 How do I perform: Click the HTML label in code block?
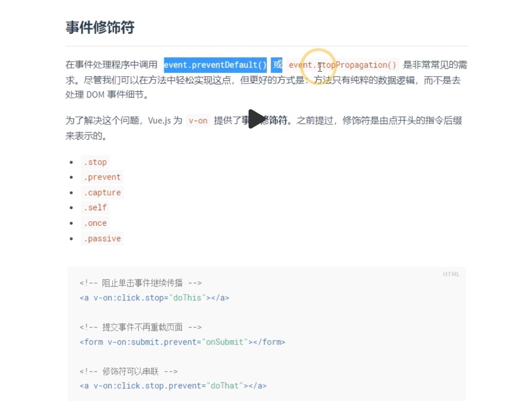(x=451, y=274)
